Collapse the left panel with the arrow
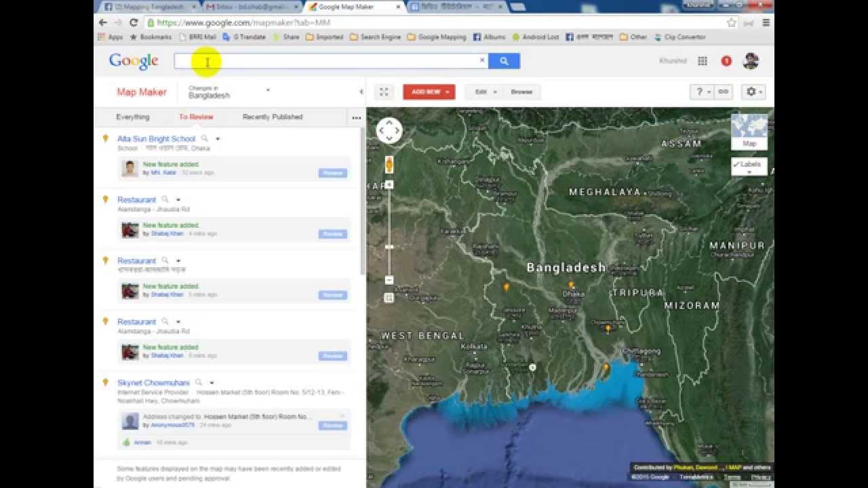 [x=361, y=92]
